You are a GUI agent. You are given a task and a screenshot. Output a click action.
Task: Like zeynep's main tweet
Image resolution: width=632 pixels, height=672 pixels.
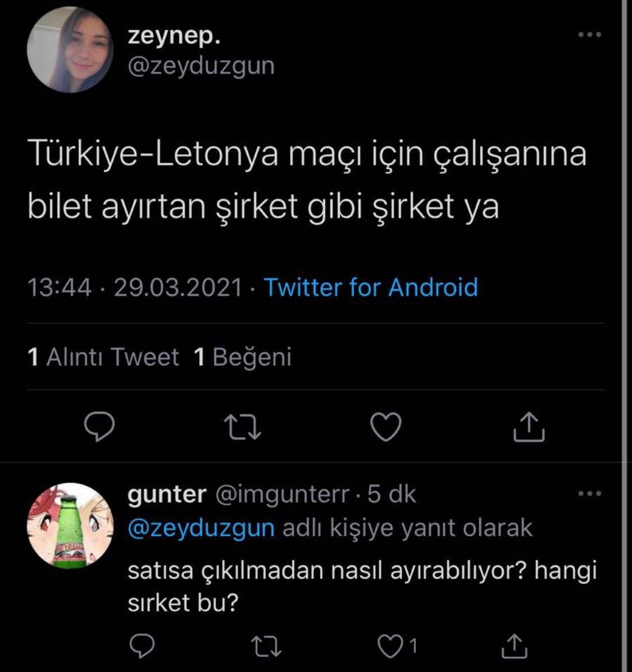387,427
